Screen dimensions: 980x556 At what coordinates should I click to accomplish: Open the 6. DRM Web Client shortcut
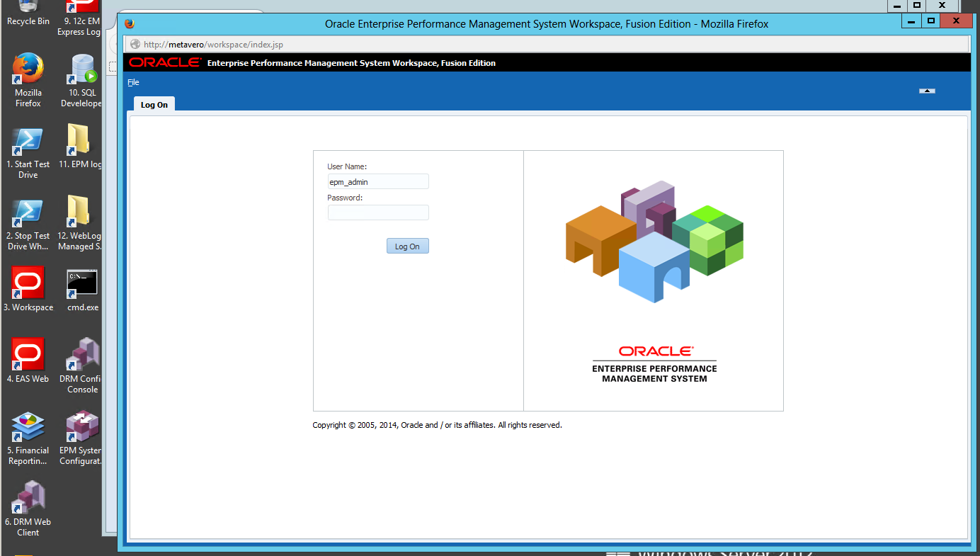[x=28, y=509]
